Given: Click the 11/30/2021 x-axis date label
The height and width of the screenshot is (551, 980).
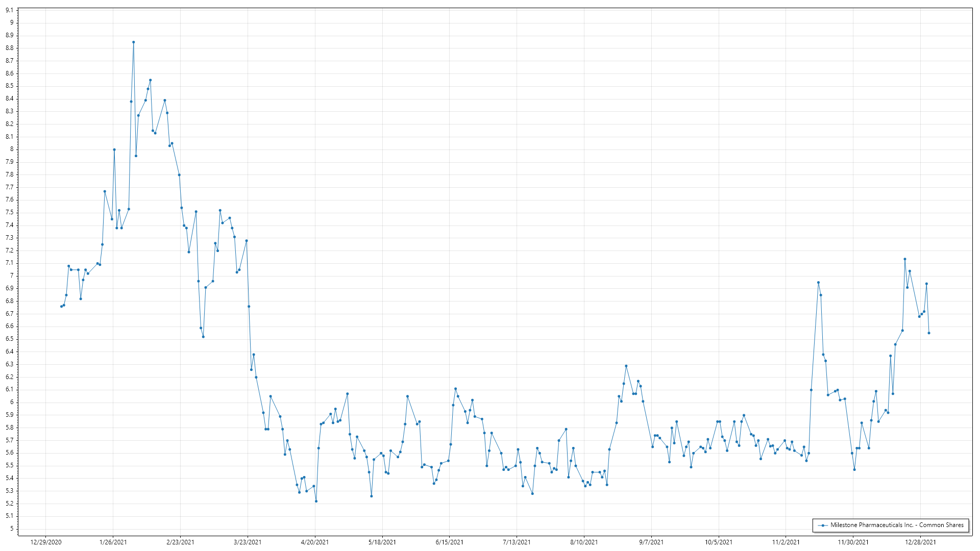Looking at the screenshot, I should click(853, 542).
